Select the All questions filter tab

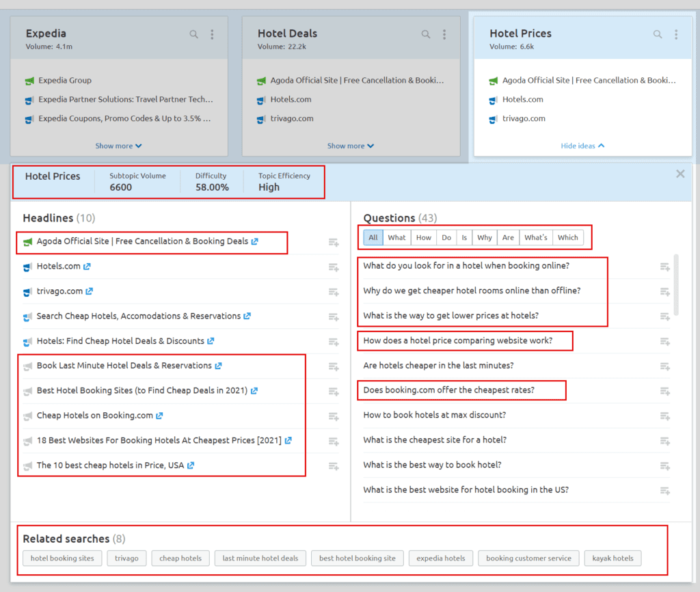click(373, 237)
